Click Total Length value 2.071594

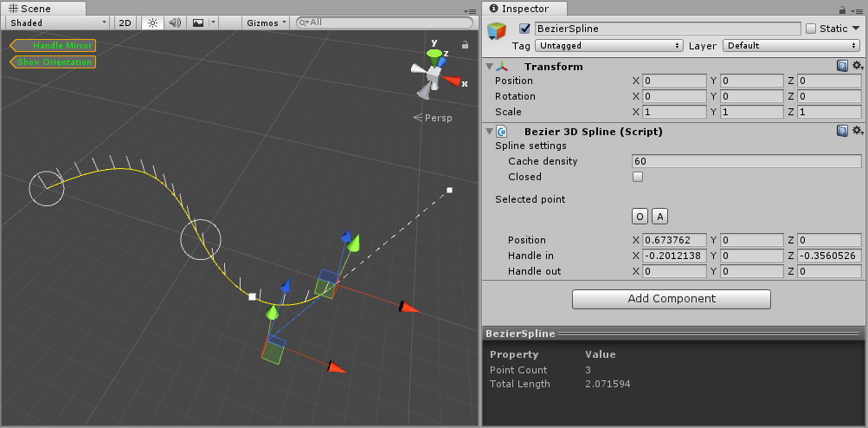pyautogui.click(x=608, y=384)
